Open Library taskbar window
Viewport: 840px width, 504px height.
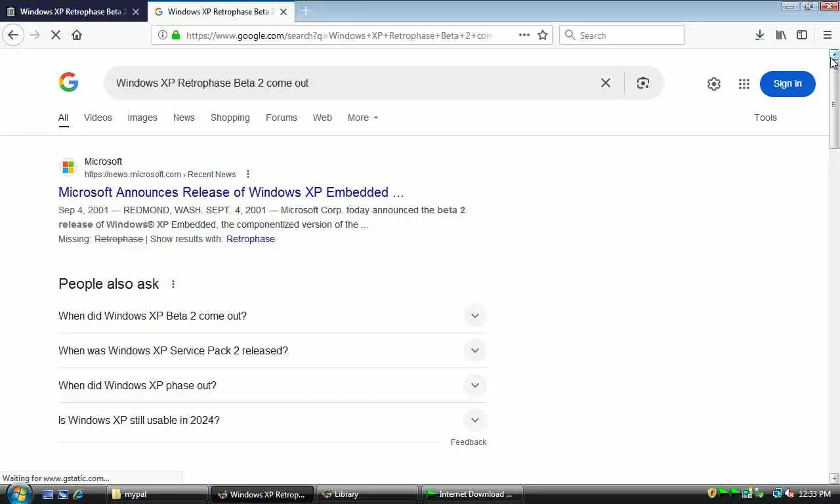coord(367,494)
